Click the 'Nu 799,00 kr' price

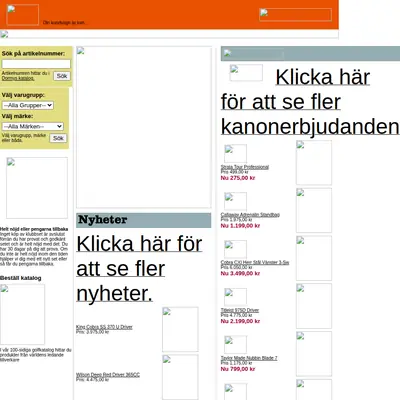coord(238,369)
